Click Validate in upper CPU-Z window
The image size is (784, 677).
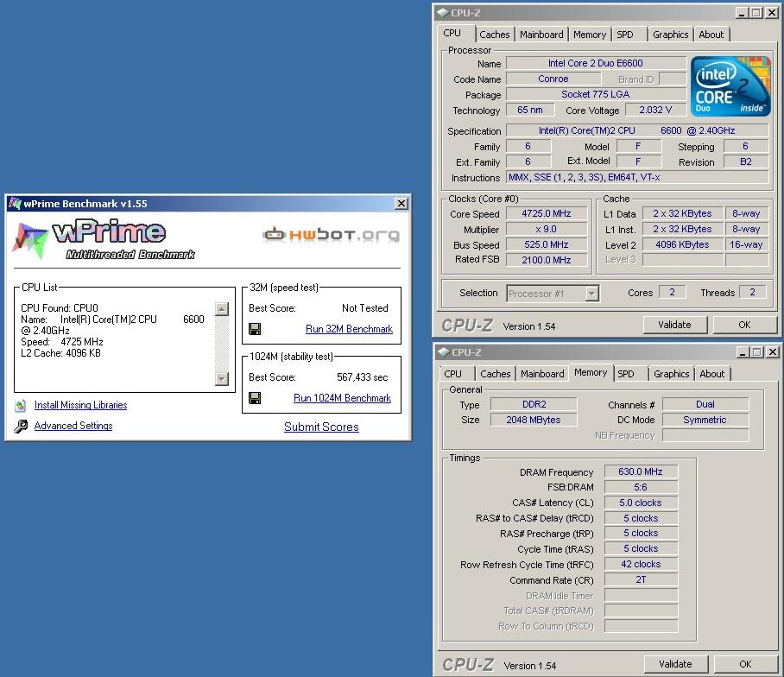click(x=675, y=325)
